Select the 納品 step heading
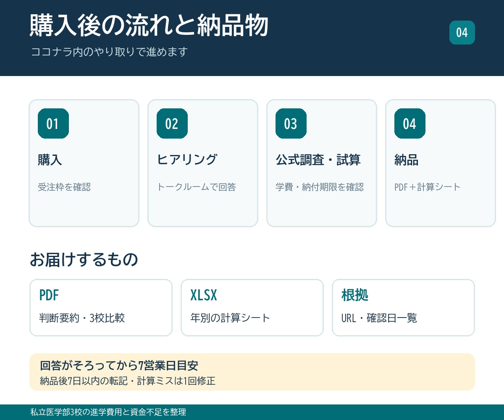 click(406, 160)
